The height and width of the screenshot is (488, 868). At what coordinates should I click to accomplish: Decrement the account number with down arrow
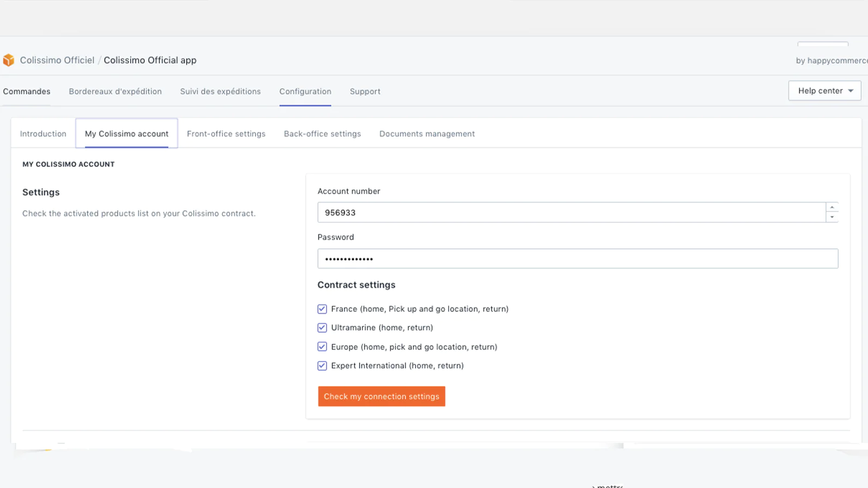[x=832, y=217]
